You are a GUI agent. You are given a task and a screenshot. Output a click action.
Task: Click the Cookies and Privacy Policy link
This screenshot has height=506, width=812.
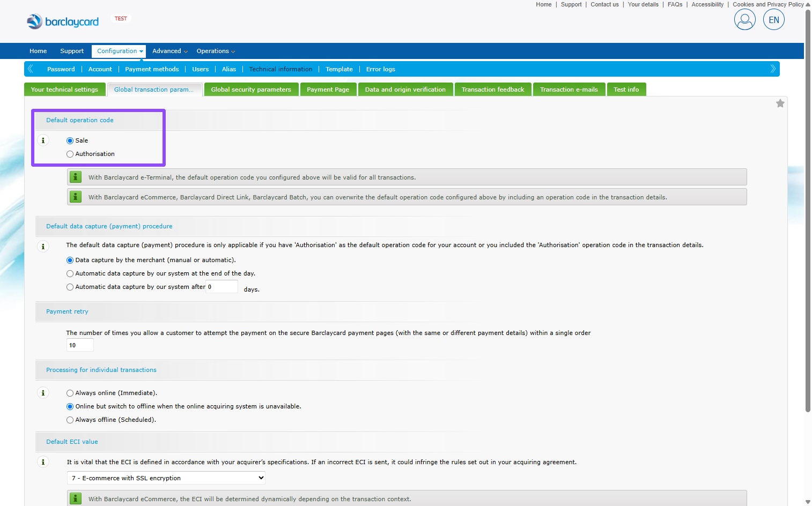point(768,4)
